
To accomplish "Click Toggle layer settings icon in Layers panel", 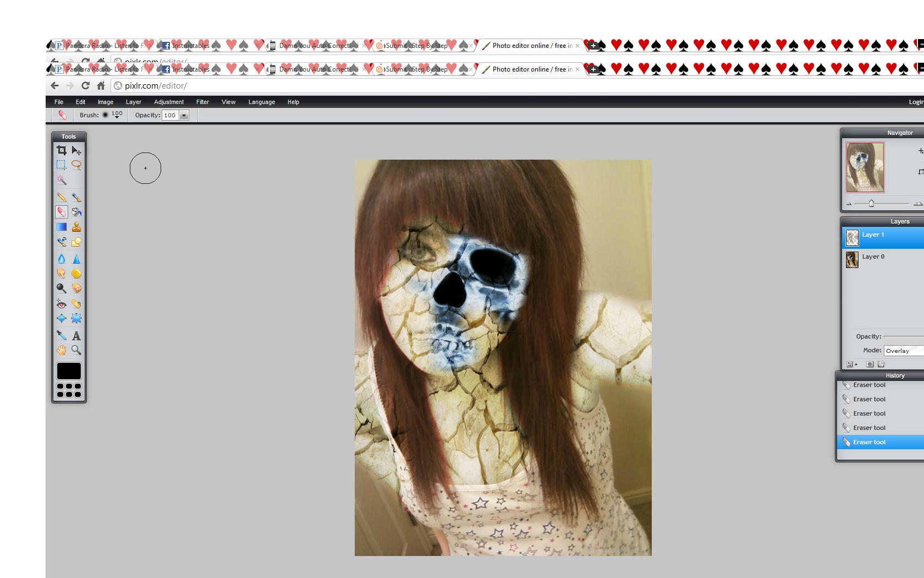I will pyautogui.click(x=851, y=364).
